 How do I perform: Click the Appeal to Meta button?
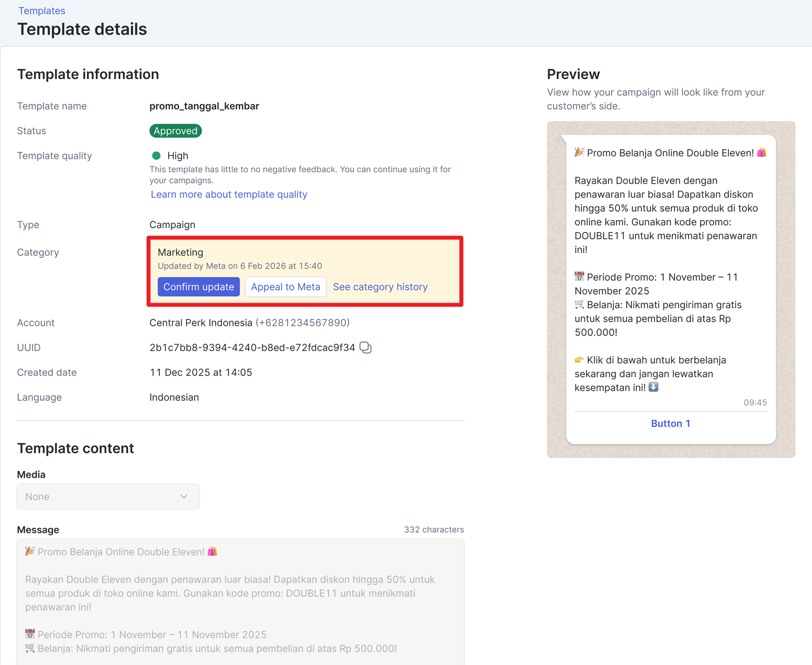285,287
